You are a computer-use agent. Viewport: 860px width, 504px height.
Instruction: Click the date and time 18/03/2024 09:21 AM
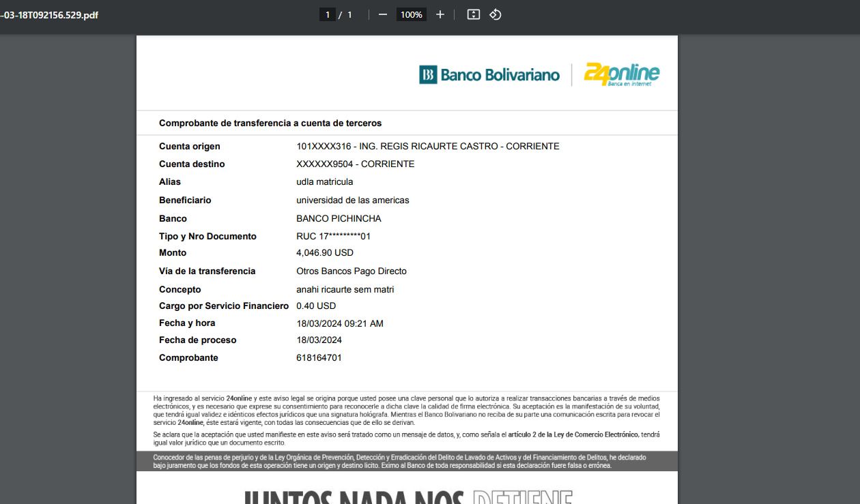tap(339, 324)
